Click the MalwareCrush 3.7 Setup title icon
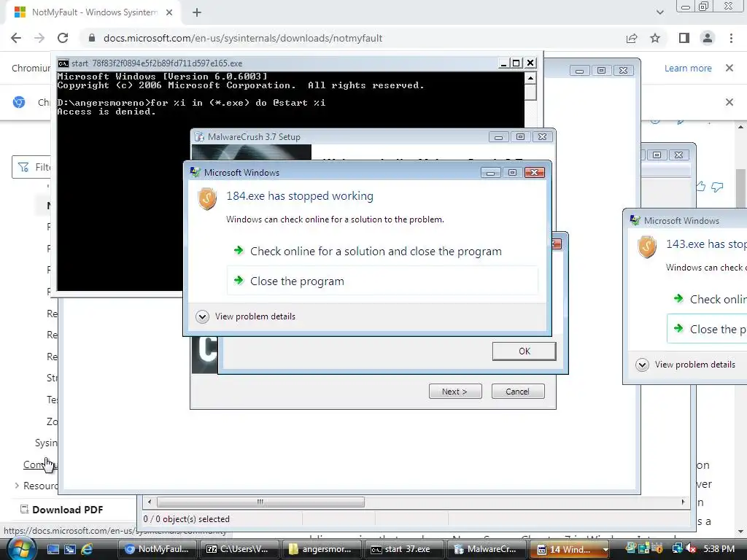 [x=199, y=136]
